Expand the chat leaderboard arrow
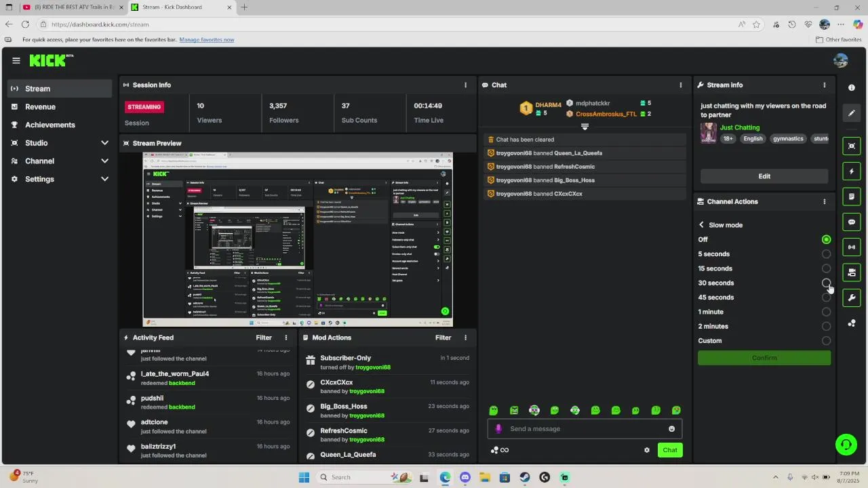The image size is (868, 488). click(585, 126)
